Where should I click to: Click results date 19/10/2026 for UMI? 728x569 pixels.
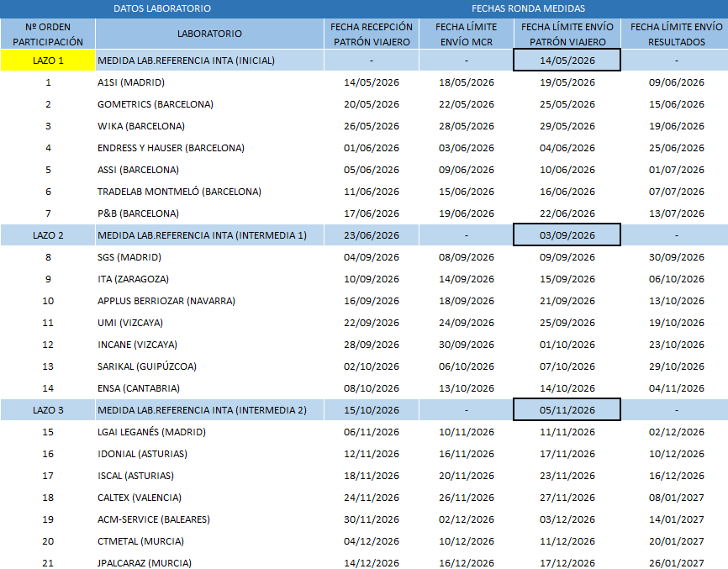[x=676, y=323]
